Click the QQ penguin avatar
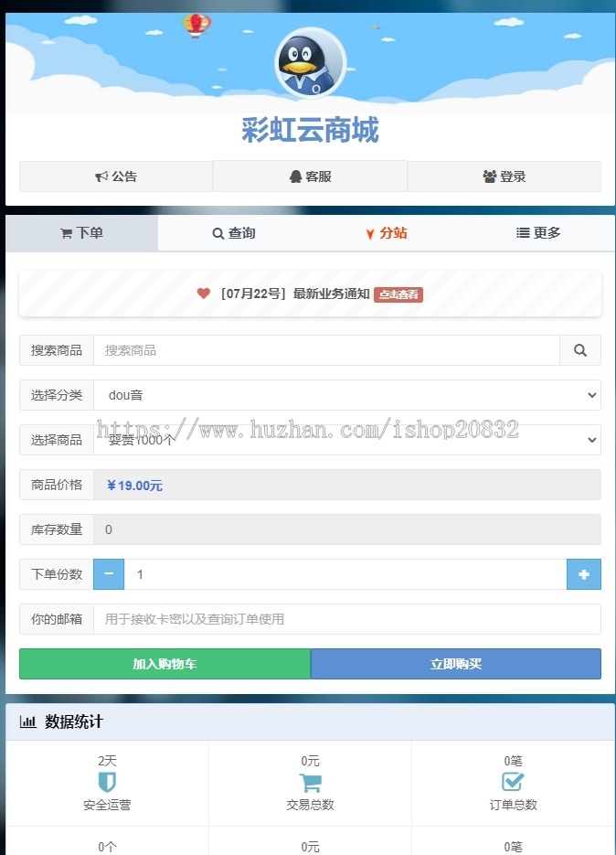 point(310,62)
